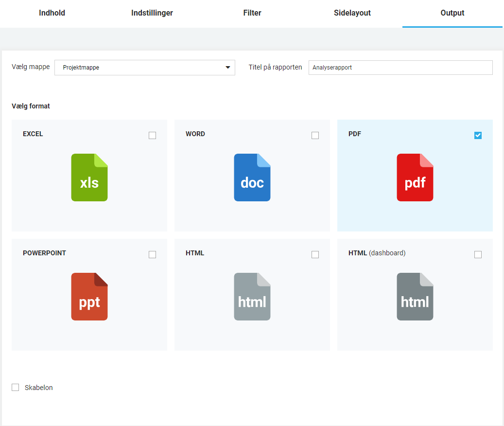The image size is (504, 426).
Task: Enable the EXCEL format checkbox
Action: pyautogui.click(x=152, y=135)
